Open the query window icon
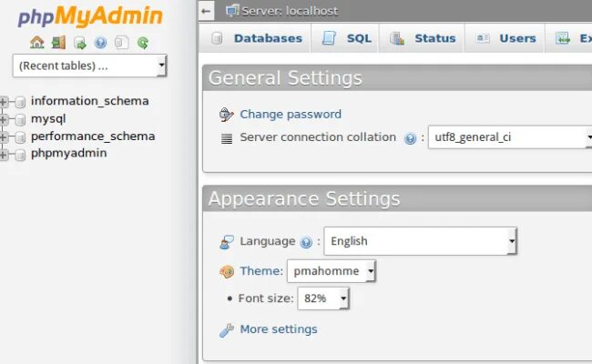The width and height of the screenshot is (592, 364). 79,43
